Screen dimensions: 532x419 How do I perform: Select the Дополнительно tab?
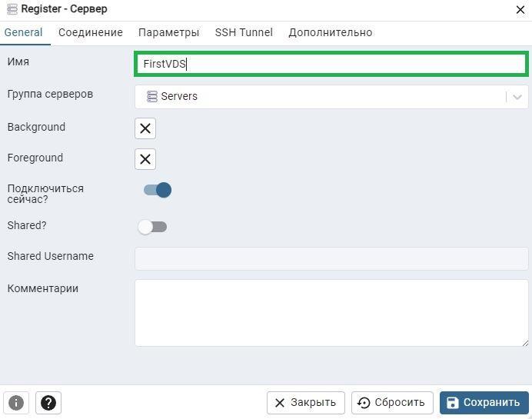[x=331, y=32]
